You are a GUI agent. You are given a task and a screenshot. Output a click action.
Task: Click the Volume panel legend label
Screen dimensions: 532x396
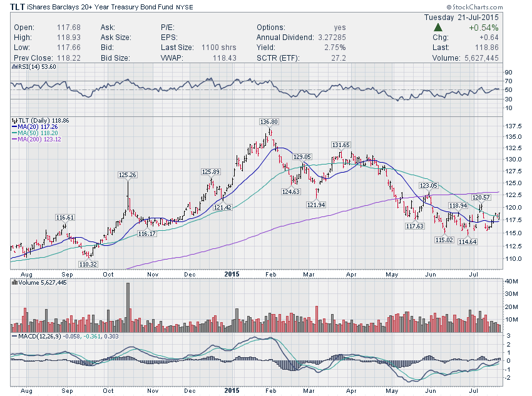point(43,282)
